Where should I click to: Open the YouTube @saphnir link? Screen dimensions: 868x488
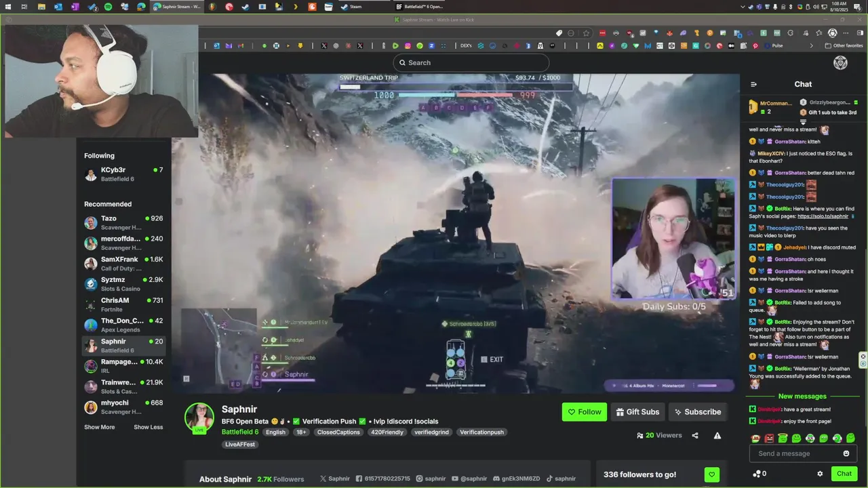[x=469, y=479]
